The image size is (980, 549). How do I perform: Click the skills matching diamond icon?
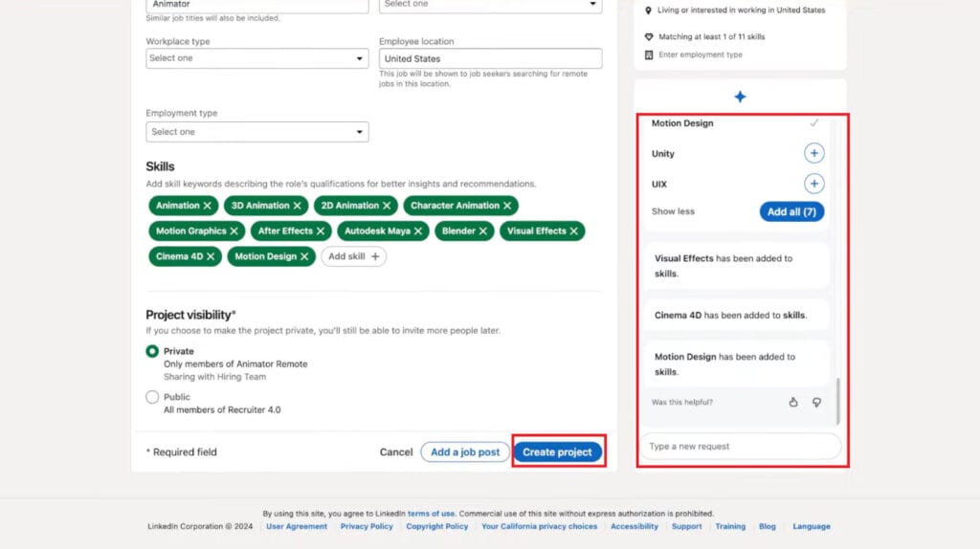649,37
